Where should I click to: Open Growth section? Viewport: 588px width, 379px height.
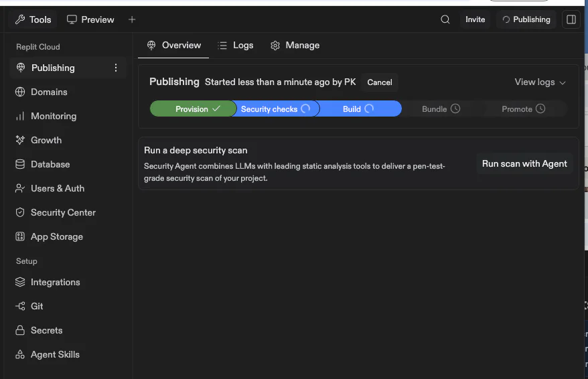coord(68,140)
